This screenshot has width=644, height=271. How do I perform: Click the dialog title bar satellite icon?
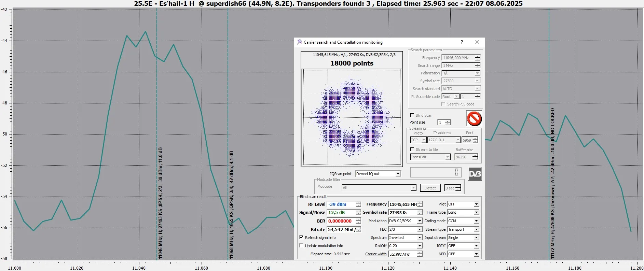coord(299,42)
